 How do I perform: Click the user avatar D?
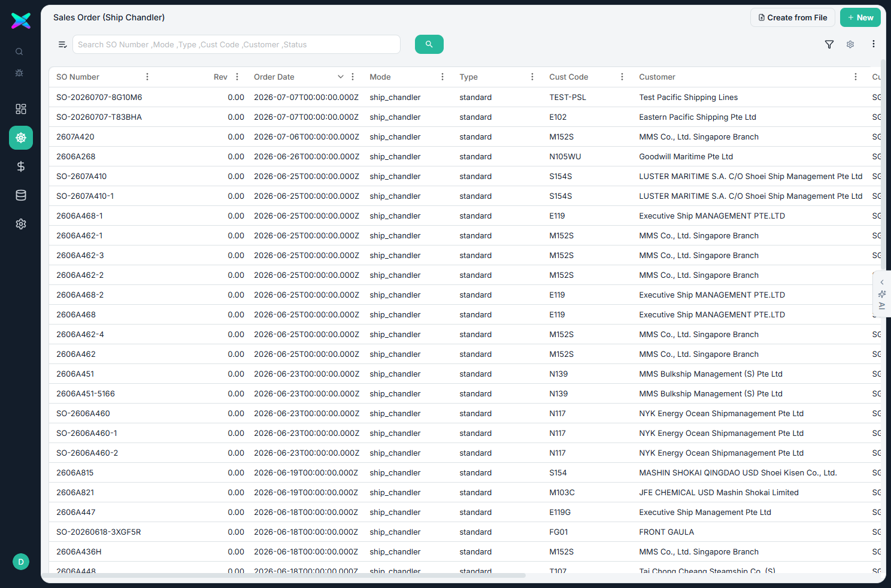click(21, 562)
